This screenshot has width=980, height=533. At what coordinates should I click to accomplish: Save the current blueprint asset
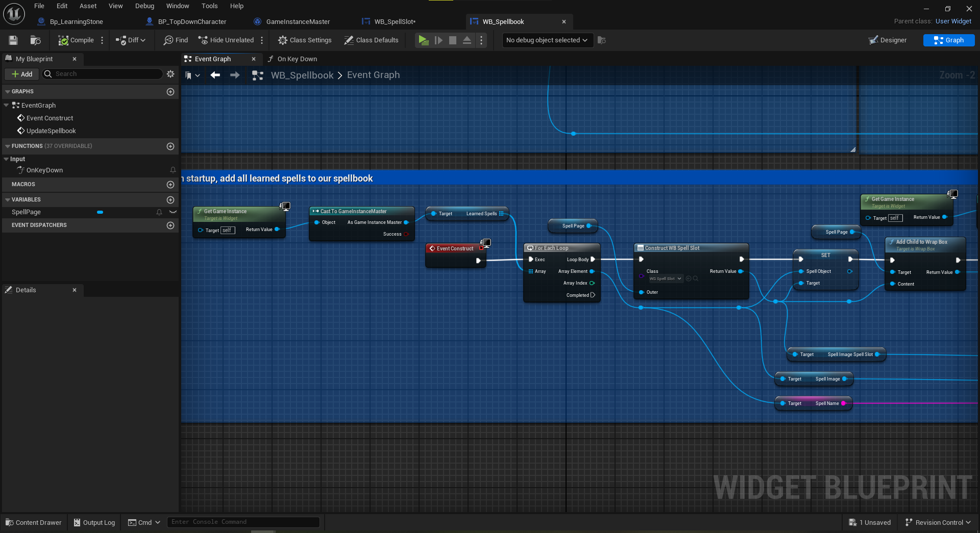coord(13,40)
